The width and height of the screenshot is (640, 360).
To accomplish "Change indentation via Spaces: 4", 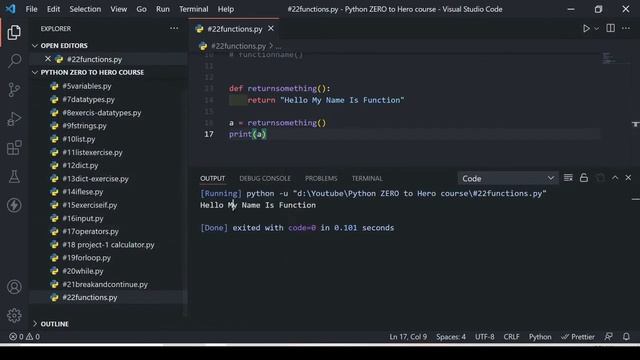I will tap(451, 337).
